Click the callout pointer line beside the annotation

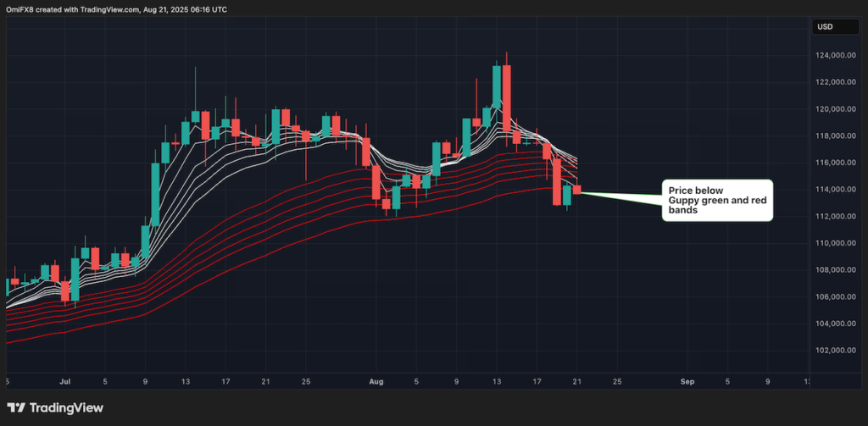(619, 196)
